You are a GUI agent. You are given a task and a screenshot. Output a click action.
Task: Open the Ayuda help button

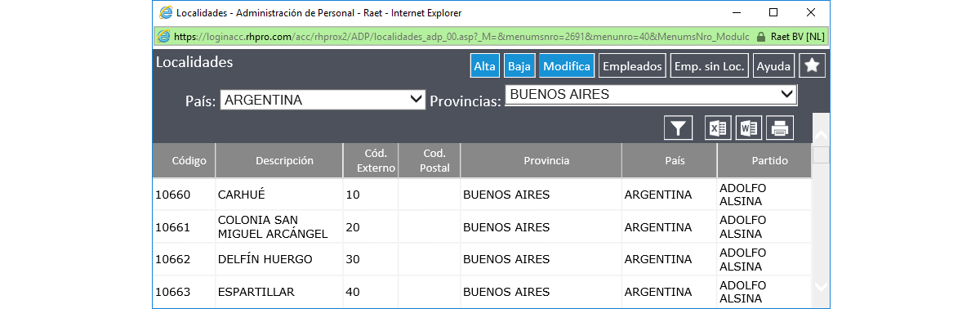coord(773,66)
